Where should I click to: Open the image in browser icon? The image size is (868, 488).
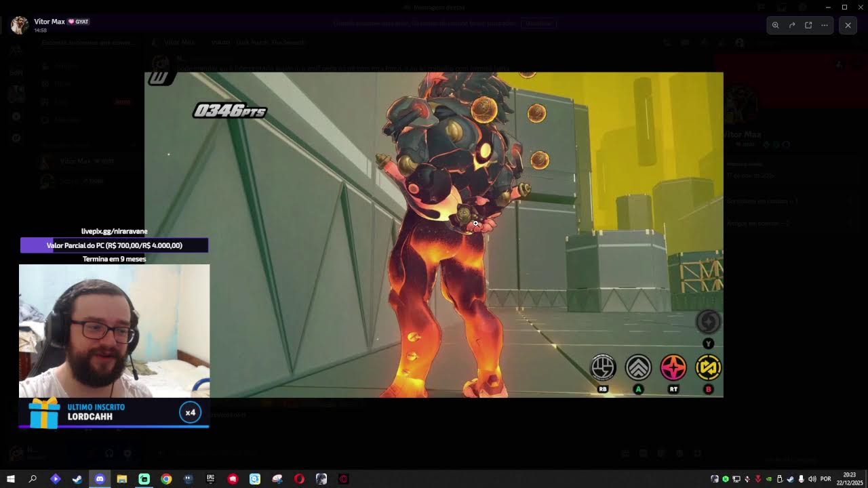(x=808, y=25)
